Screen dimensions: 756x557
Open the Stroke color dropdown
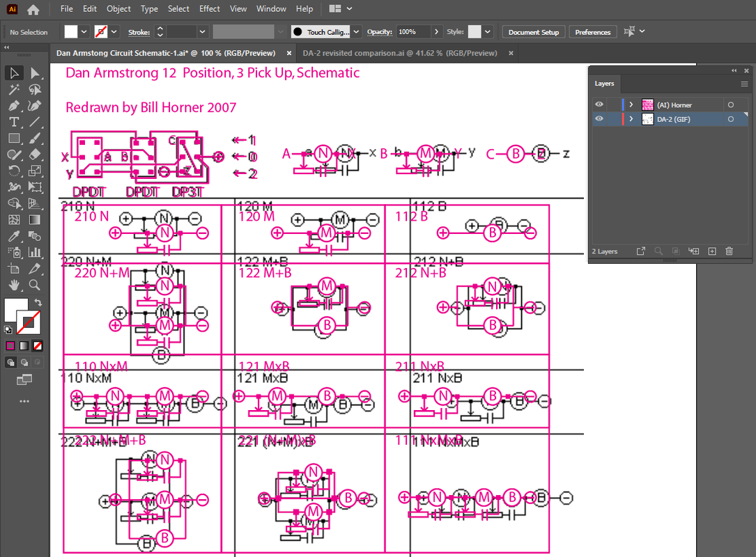114,32
